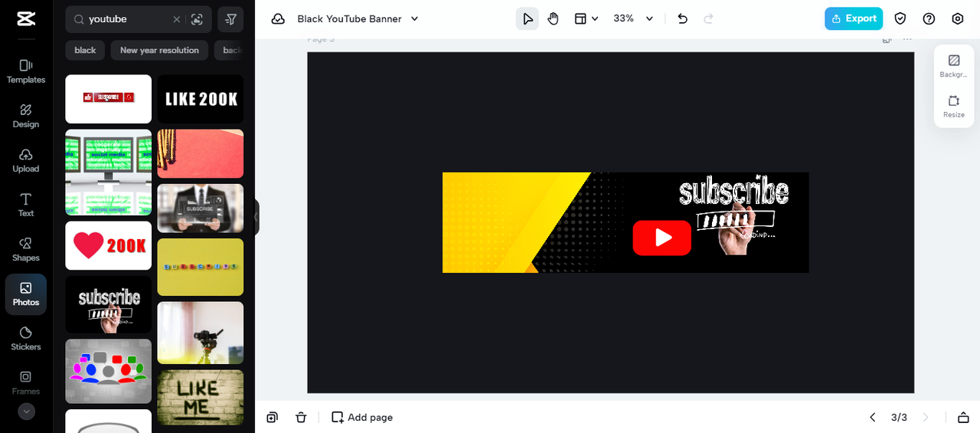The image size is (980, 433).
Task: Pick the green social media monitors photo
Action: [x=109, y=172]
